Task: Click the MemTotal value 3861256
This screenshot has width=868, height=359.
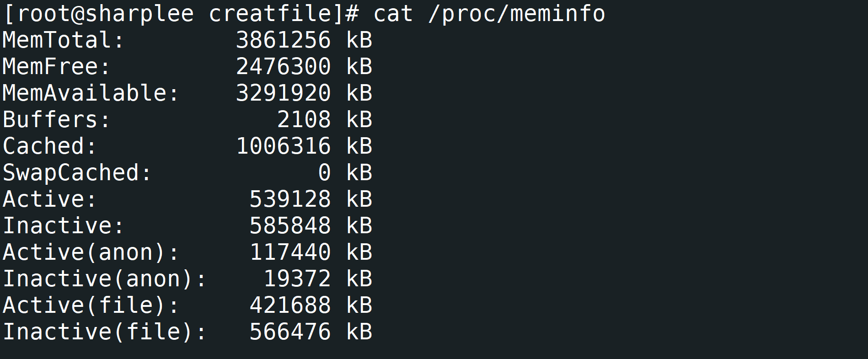Action: (283, 40)
